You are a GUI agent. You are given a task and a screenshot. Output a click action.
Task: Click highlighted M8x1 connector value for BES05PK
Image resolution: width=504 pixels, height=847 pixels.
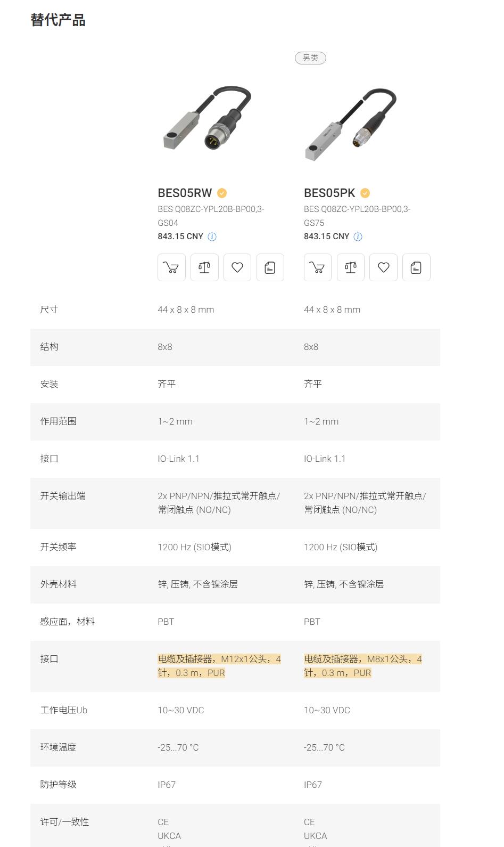(363, 666)
